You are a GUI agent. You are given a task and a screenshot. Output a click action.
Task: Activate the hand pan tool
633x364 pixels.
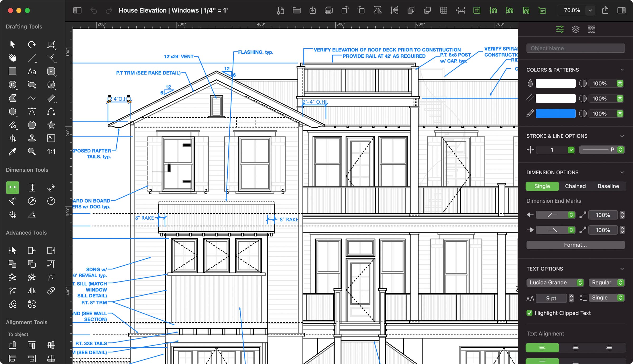tap(13, 58)
